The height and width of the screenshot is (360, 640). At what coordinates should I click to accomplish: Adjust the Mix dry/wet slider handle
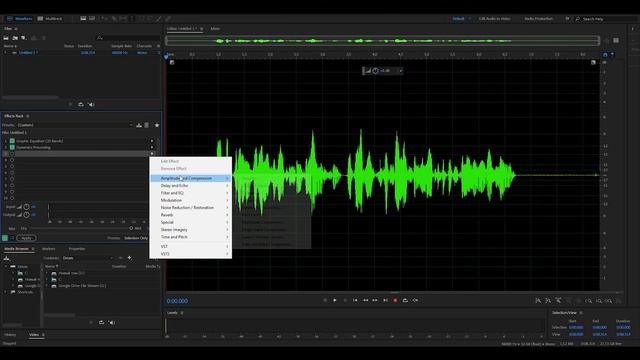point(131,229)
